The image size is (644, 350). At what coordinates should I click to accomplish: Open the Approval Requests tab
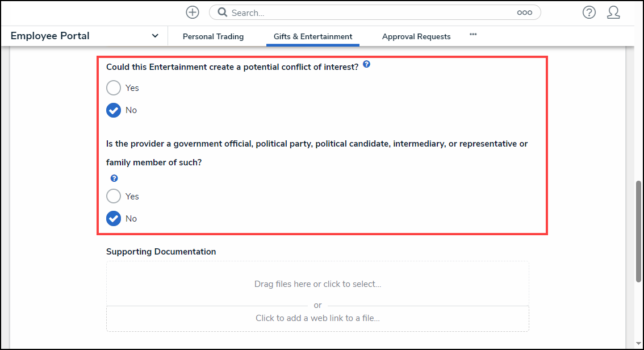coord(416,36)
